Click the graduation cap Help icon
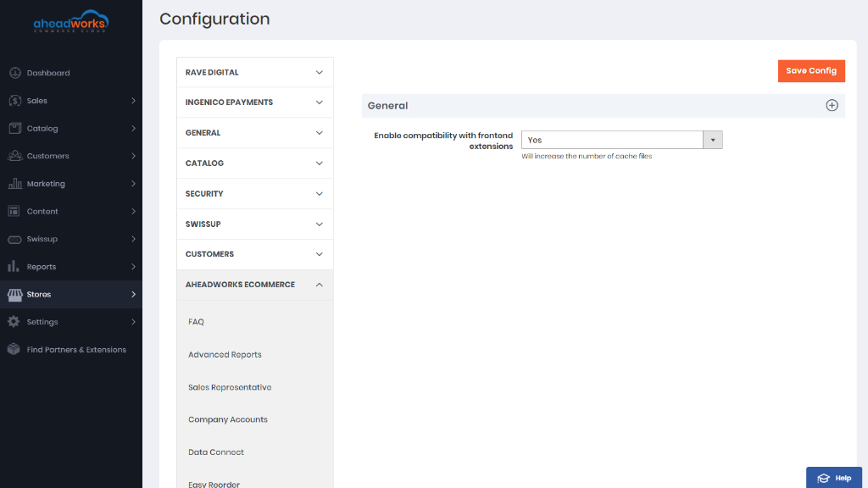868x488 pixels. click(824, 478)
